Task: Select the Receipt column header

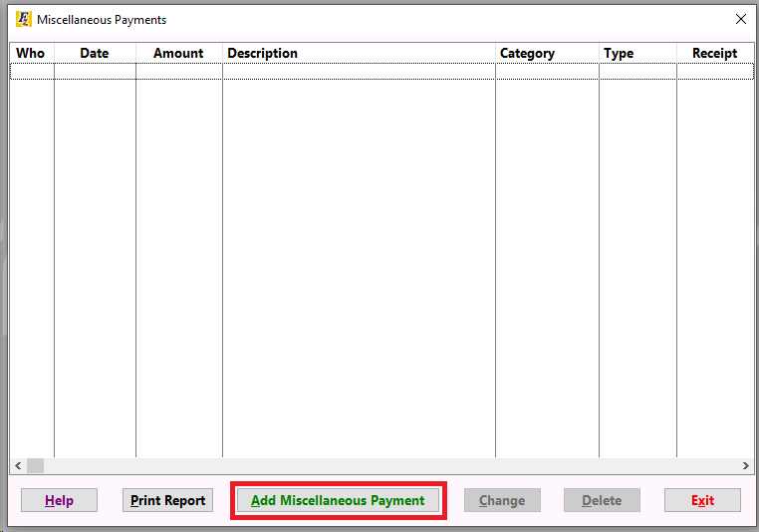Action: tap(714, 53)
